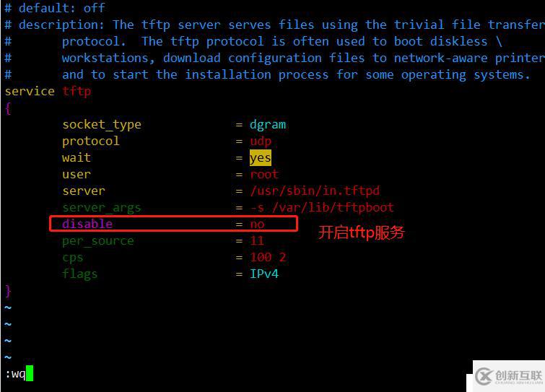Click the 'root' user value
This screenshot has height=392, width=545.
tap(264, 174)
